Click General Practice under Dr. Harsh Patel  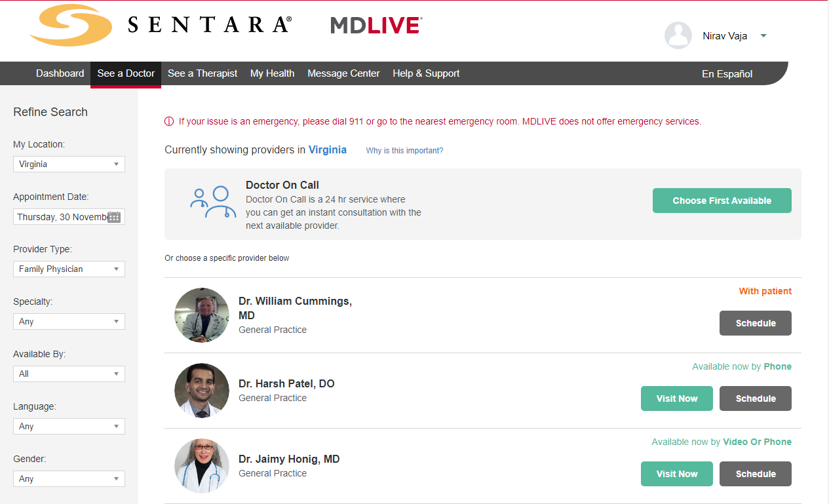pyautogui.click(x=273, y=398)
